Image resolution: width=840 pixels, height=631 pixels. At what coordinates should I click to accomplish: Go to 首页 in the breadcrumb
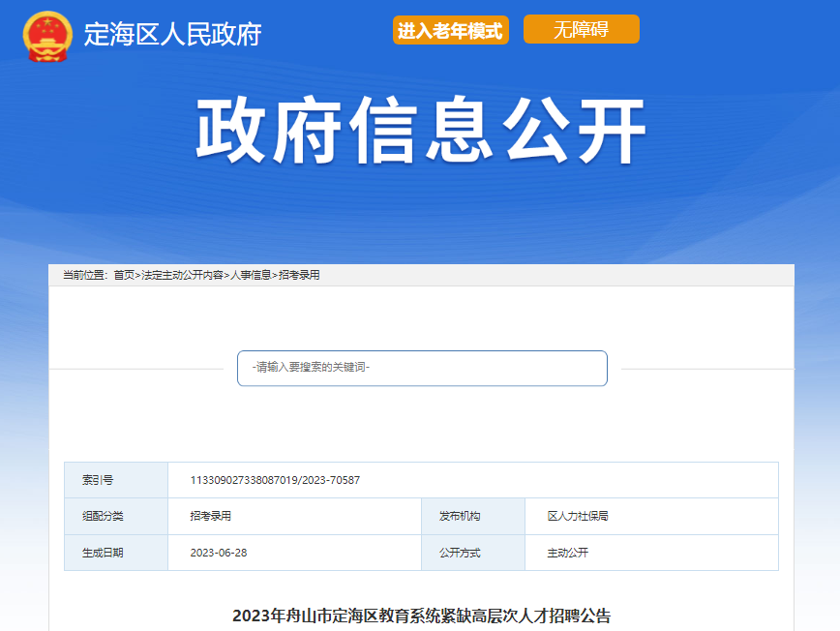click(124, 276)
